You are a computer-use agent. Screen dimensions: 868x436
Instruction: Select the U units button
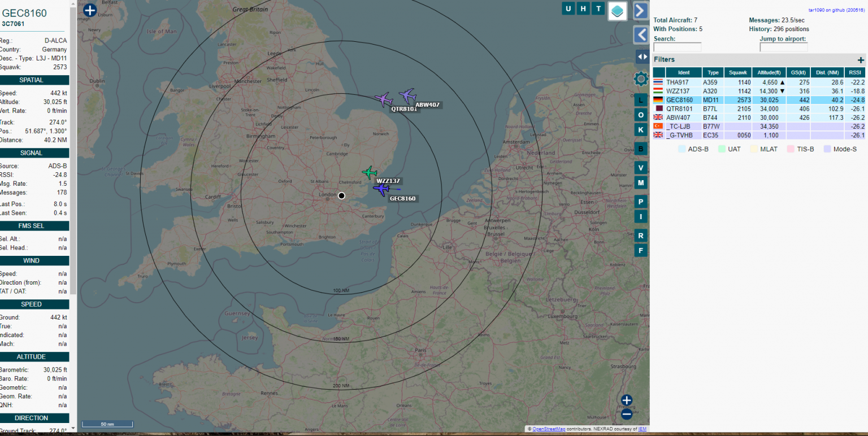point(568,8)
